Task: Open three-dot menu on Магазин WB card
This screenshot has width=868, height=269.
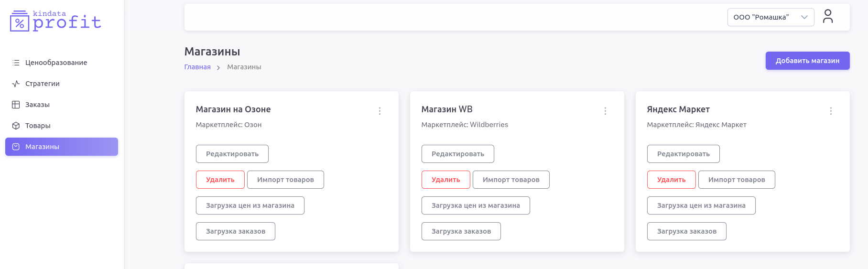Action: click(x=605, y=111)
